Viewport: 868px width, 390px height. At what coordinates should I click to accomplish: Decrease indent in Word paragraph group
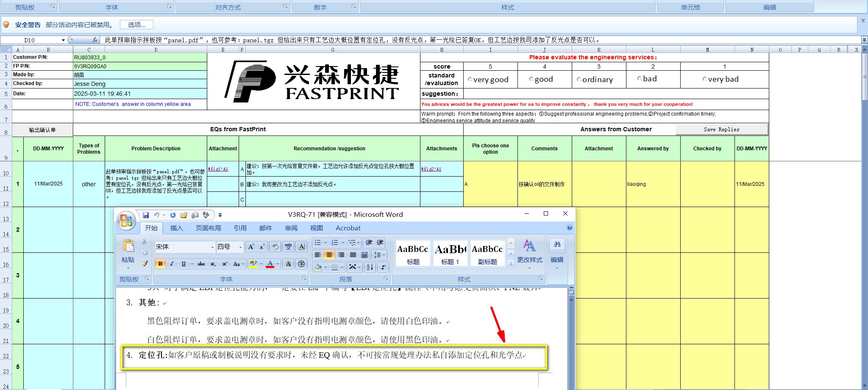(369, 243)
